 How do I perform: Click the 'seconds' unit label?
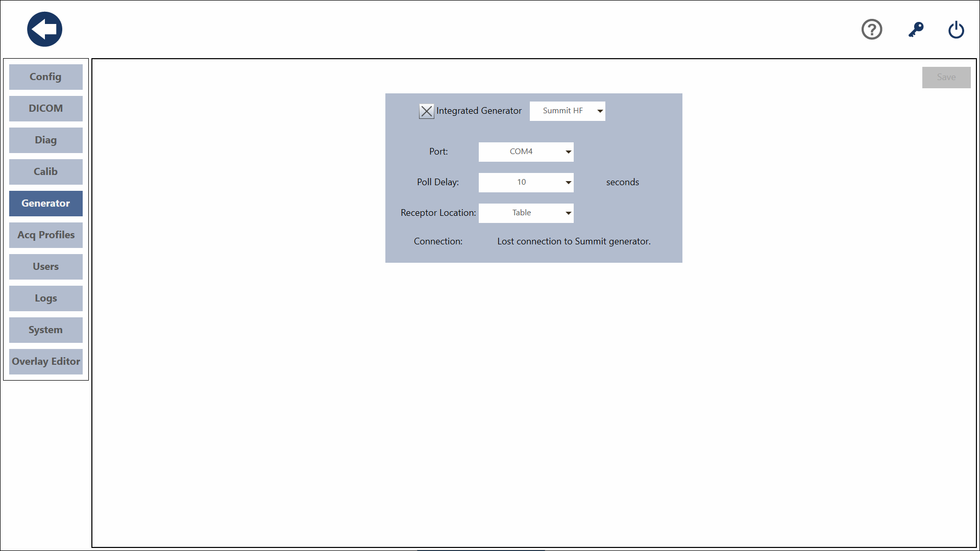623,182
